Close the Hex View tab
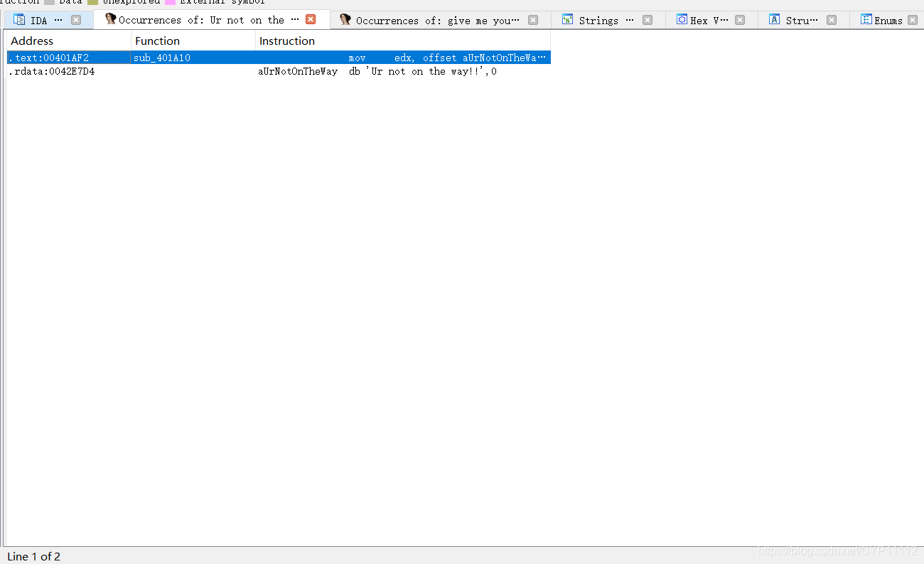 pyautogui.click(x=740, y=20)
